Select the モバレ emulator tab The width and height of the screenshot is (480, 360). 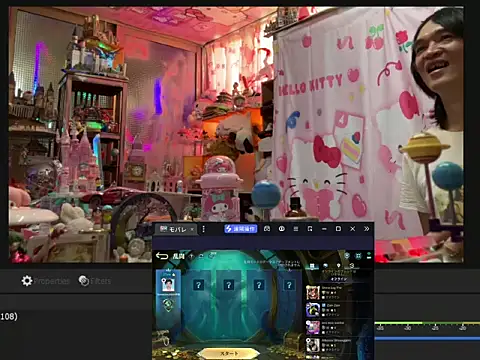click(177, 229)
